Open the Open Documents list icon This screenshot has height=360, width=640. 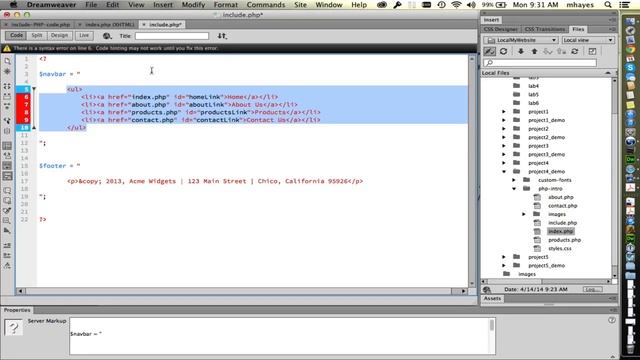[7, 61]
